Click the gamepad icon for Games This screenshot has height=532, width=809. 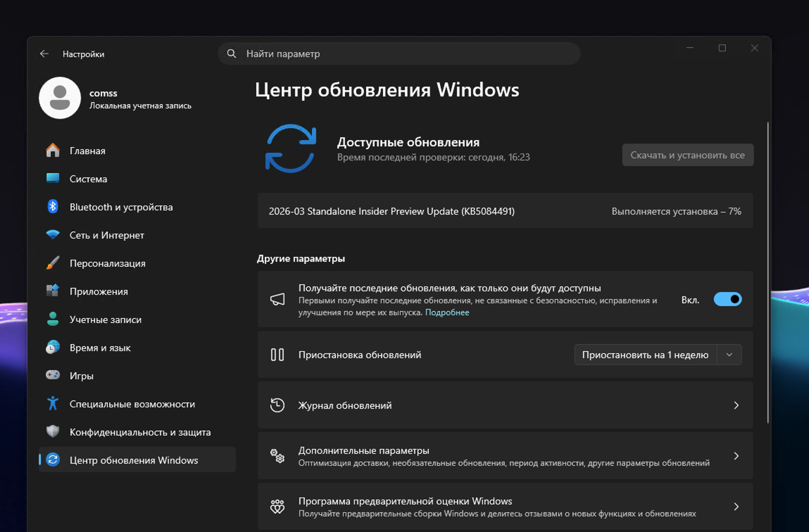53,375
